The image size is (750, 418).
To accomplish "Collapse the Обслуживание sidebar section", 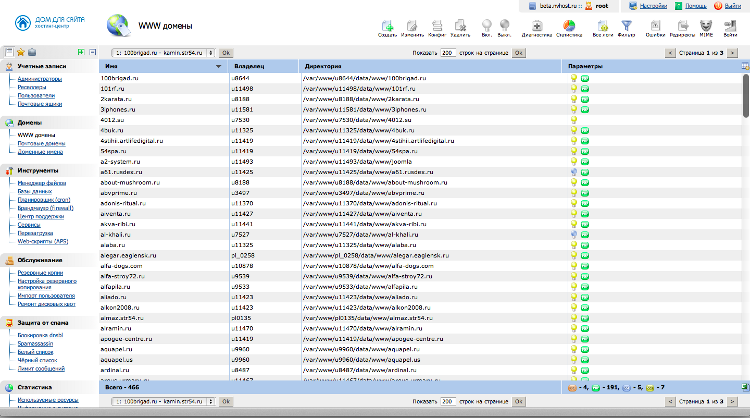I will [x=48, y=261].
